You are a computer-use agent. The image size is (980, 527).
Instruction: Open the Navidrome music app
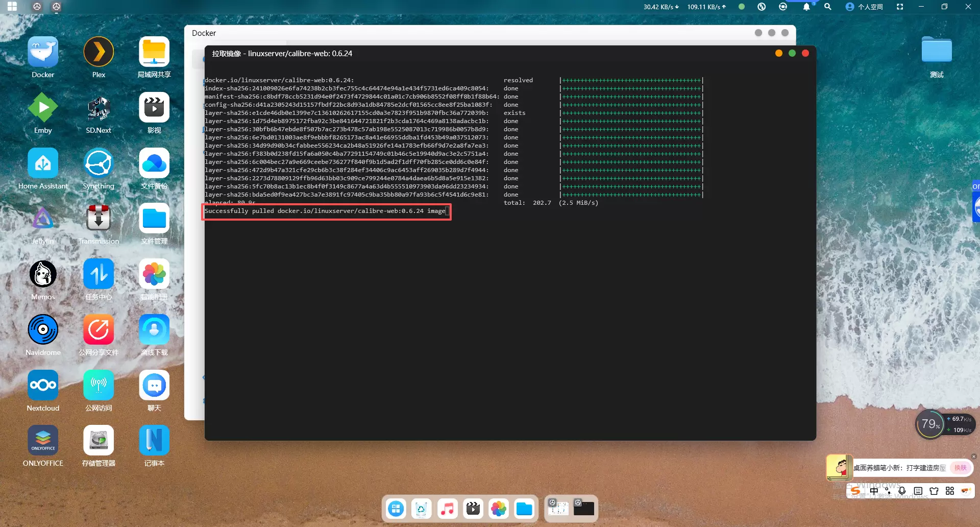(x=43, y=330)
